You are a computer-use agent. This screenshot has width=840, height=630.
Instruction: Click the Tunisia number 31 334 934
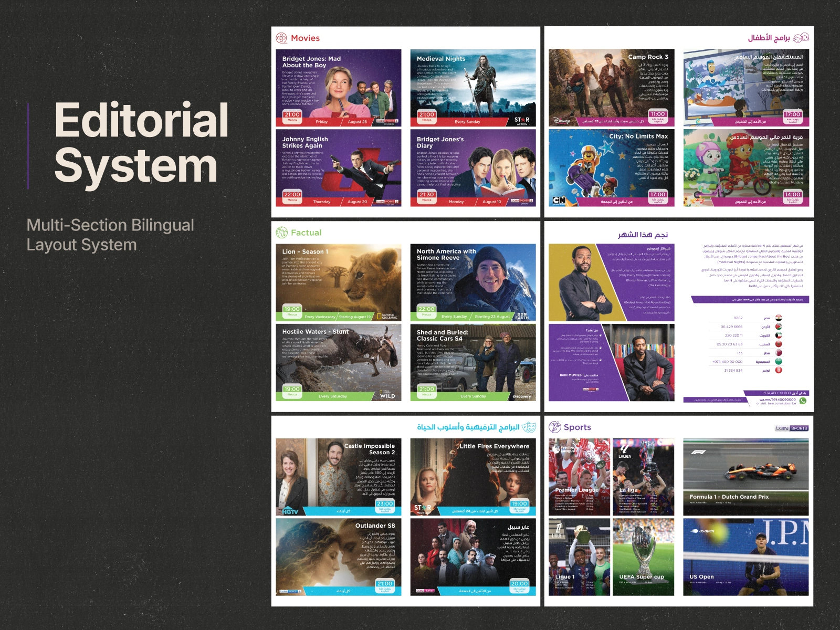733,370
